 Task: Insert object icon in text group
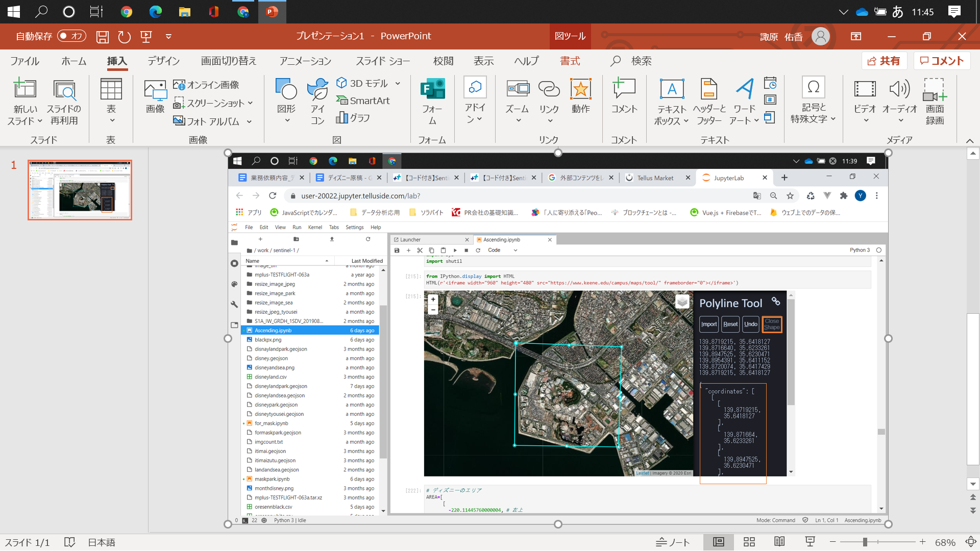coord(770,117)
